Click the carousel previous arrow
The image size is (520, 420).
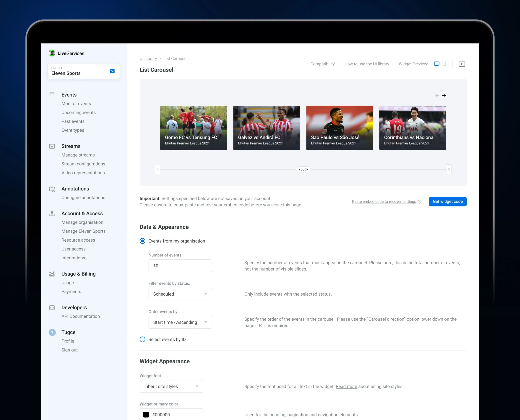tap(437, 96)
